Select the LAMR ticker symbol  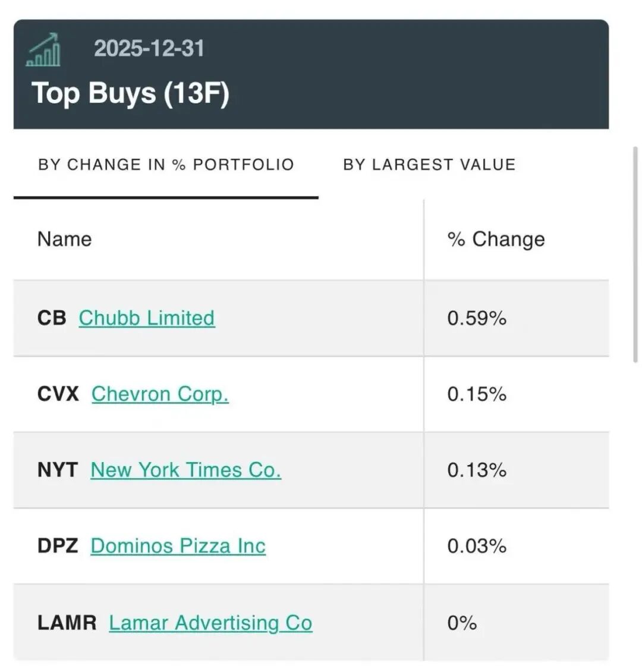[67, 623]
